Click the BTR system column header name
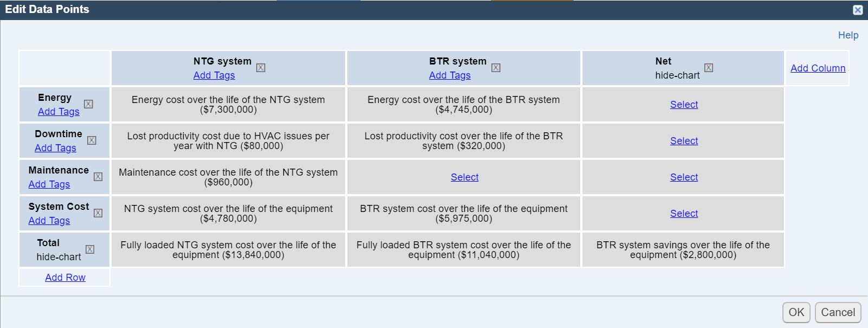Image resolution: width=868 pixels, height=328 pixels. pyautogui.click(x=458, y=61)
